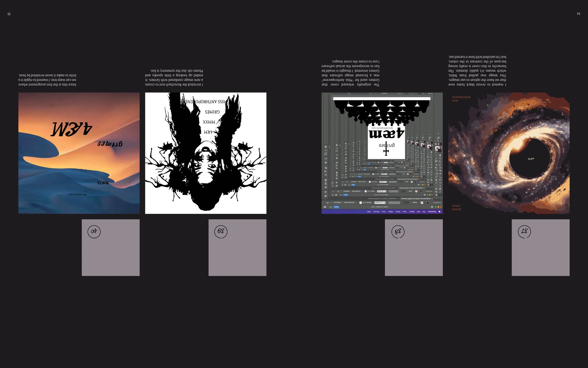Expand the fill color dropdown arrow
The width and height of the screenshot is (588, 368).
(x=425, y=203)
